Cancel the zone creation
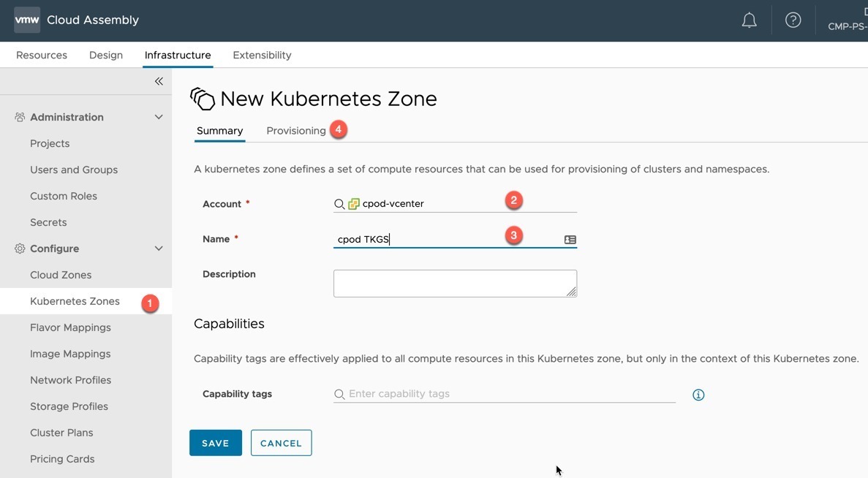The image size is (868, 478). coord(282,443)
